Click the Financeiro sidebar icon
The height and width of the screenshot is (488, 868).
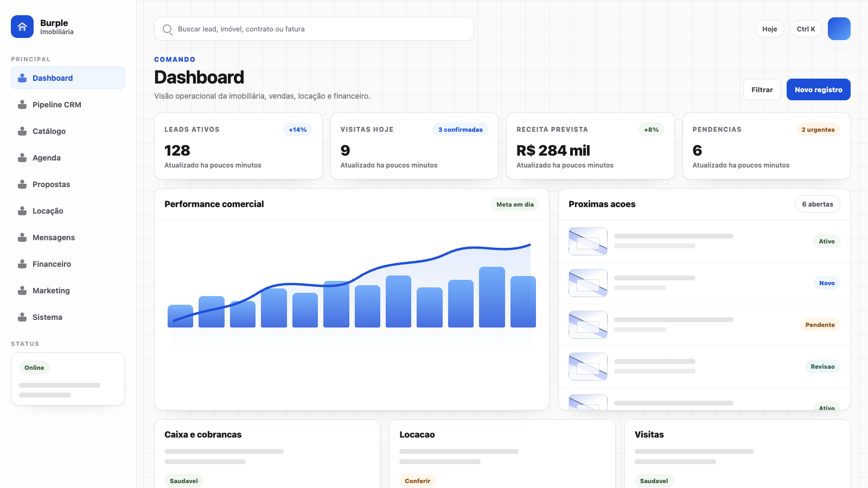(x=22, y=264)
